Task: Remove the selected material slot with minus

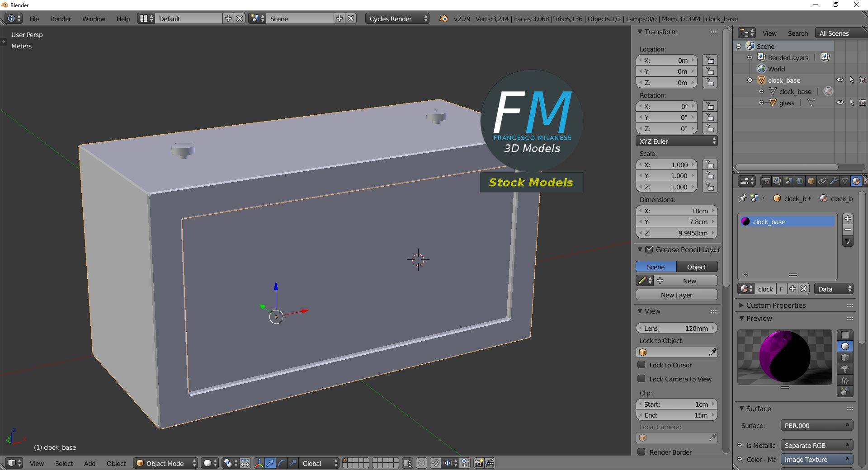Action: click(848, 230)
